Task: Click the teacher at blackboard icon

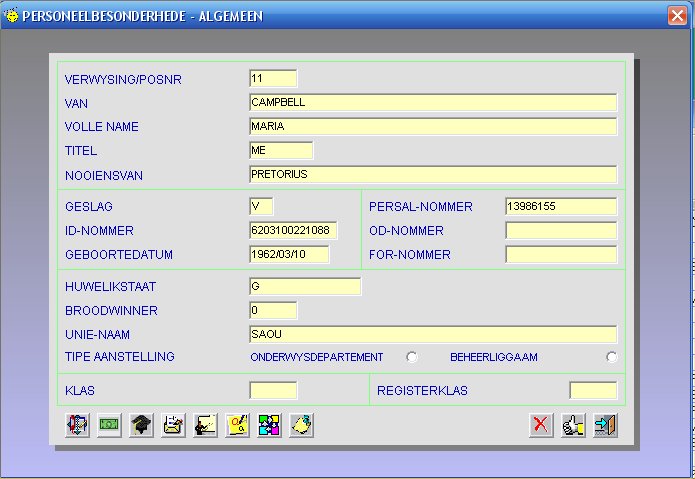Action: pyautogui.click(x=205, y=425)
